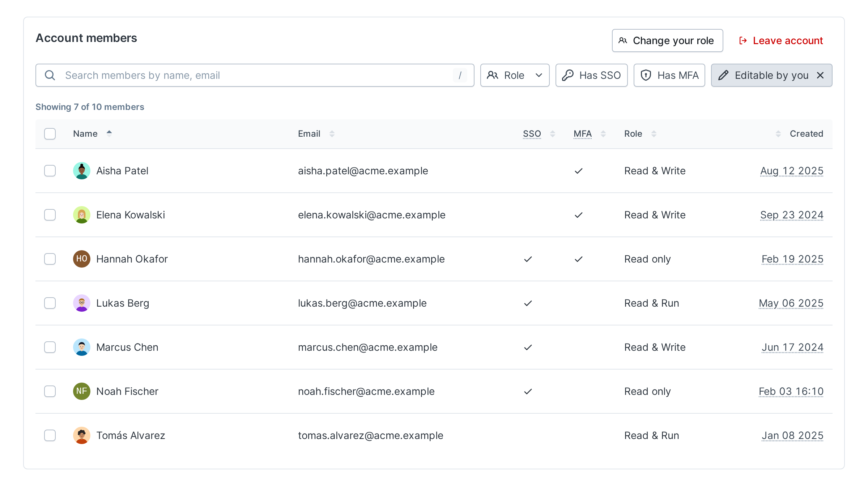Click the HO avatar for Hannah Okafor
Screen dimensions: 868x486
click(82, 259)
